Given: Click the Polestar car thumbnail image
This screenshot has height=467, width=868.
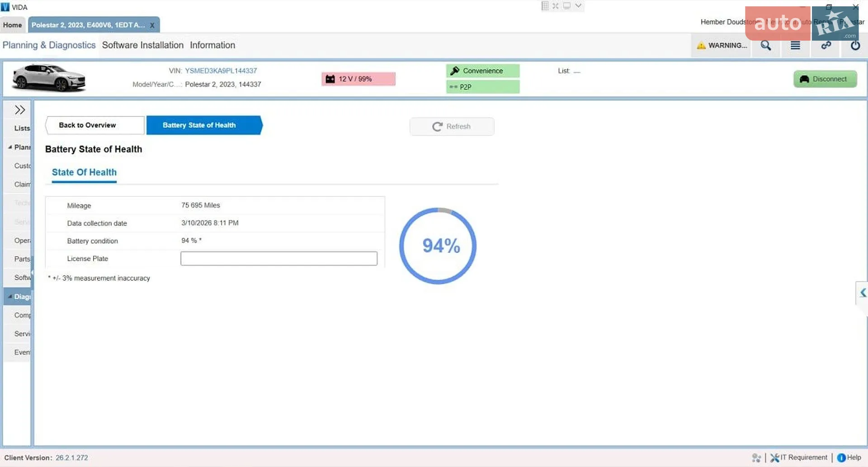Looking at the screenshot, I should tap(49, 78).
